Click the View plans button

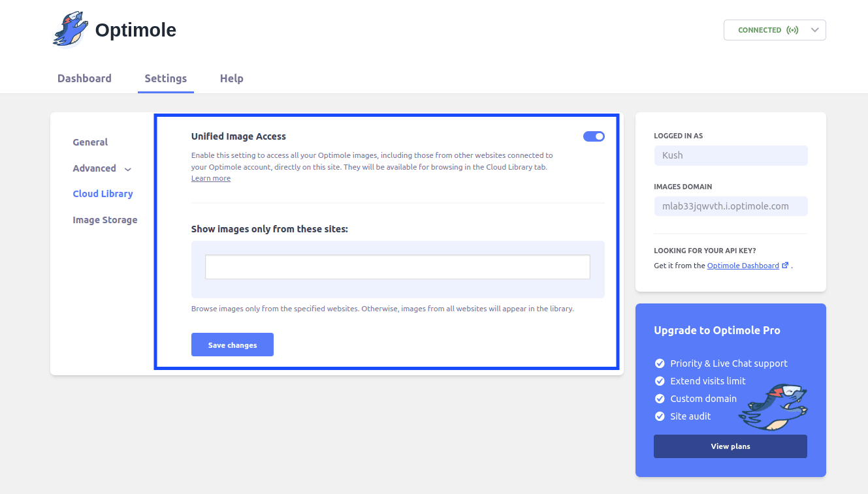[730, 446]
